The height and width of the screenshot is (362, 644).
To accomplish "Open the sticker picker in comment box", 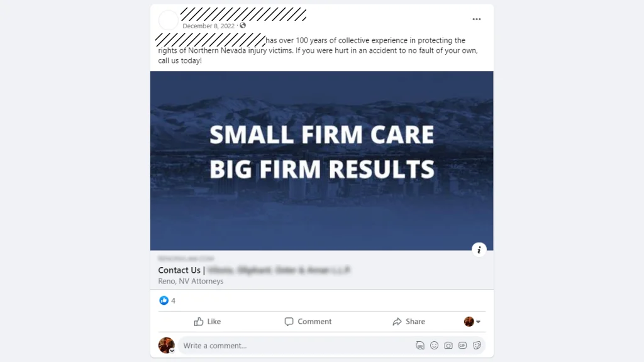I will pyautogui.click(x=477, y=346).
